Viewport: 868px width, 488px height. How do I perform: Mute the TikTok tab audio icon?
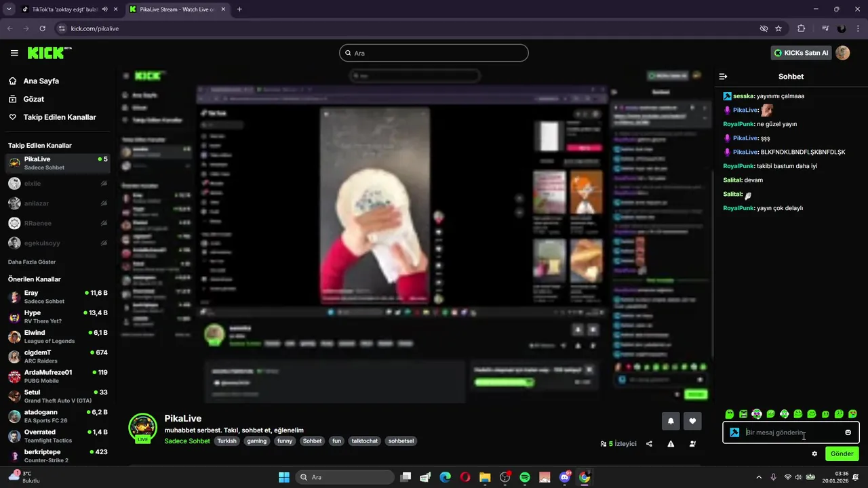104,9
